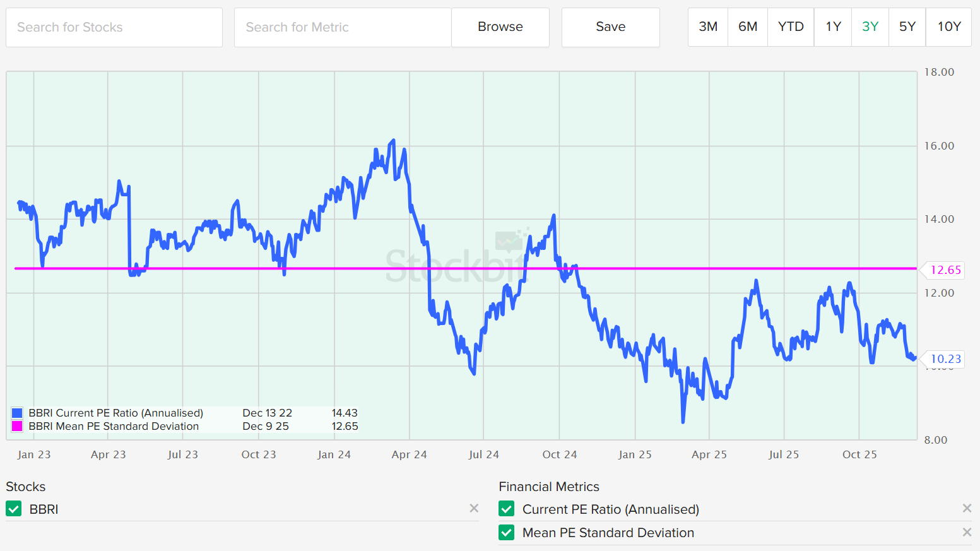Click the legend date Dec 13 22
Screen dimensions: 980x551
268,413
